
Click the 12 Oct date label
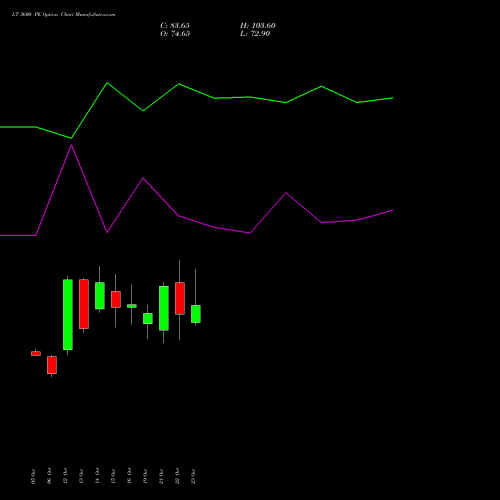(65, 476)
